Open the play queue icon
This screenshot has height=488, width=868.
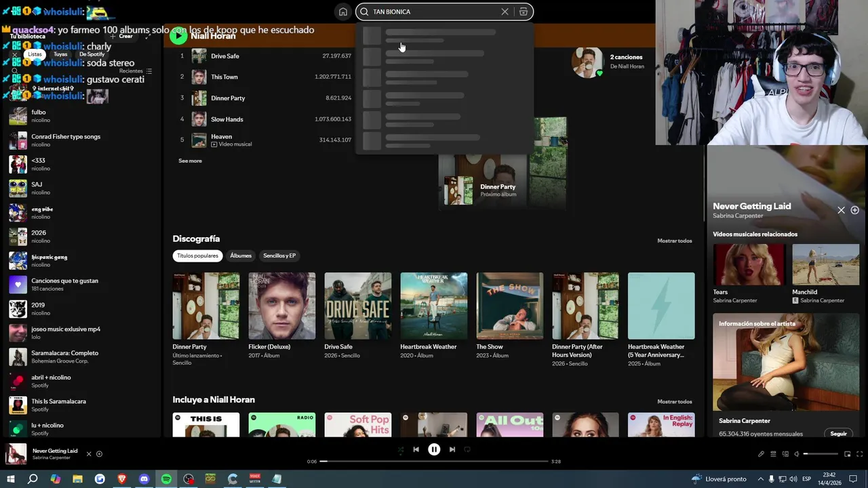pos(773,454)
